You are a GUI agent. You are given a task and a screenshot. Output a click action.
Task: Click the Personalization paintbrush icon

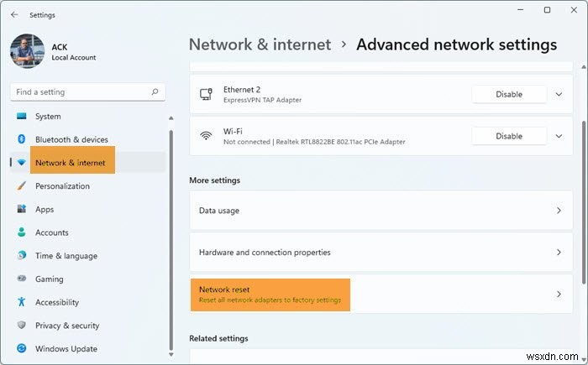click(x=21, y=186)
